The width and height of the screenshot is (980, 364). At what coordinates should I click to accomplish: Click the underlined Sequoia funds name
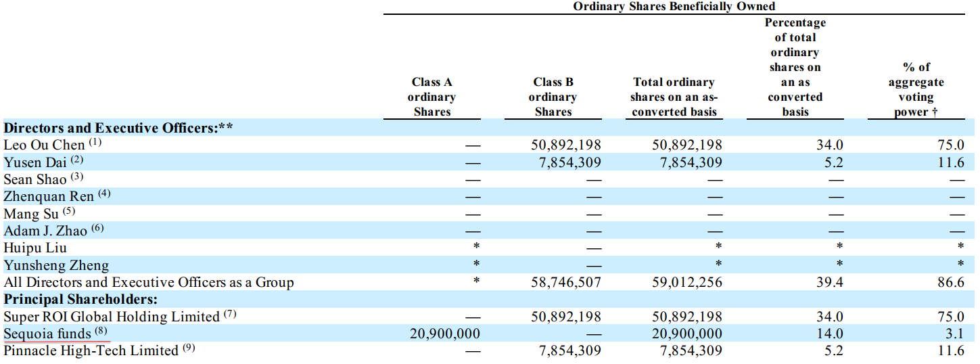(47, 334)
